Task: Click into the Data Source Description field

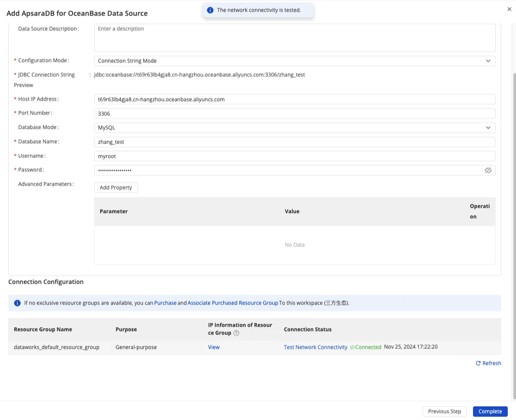Action: pyautogui.click(x=294, y=38)
